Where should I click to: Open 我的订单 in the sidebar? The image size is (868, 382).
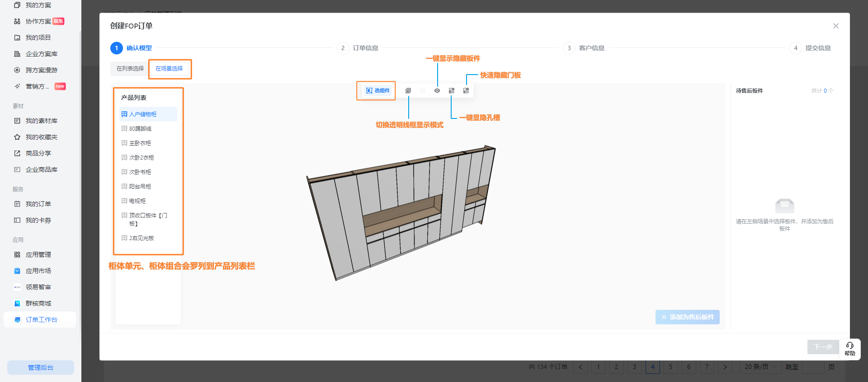[38, 204]
